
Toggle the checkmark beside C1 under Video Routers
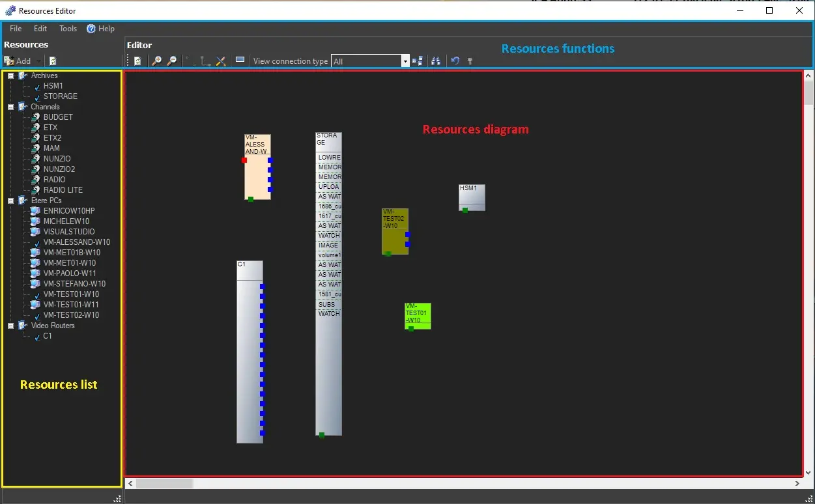click(x=37, y=337)
